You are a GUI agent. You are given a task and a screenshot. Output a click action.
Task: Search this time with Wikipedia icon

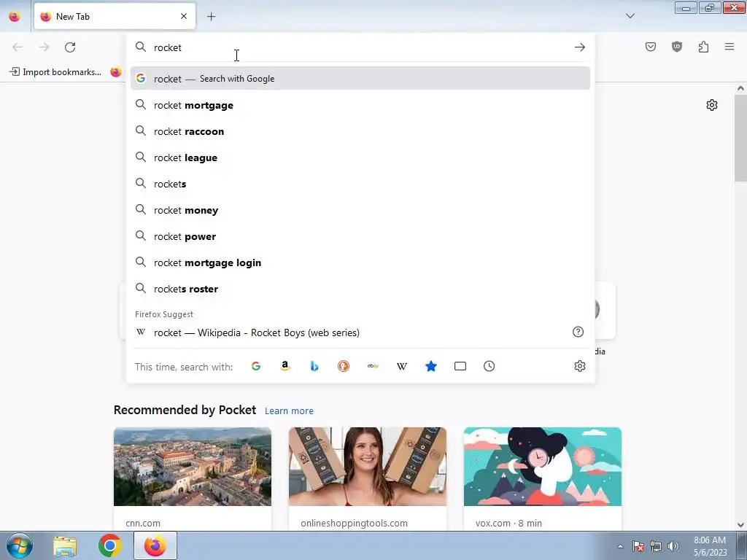click(402, 366)
